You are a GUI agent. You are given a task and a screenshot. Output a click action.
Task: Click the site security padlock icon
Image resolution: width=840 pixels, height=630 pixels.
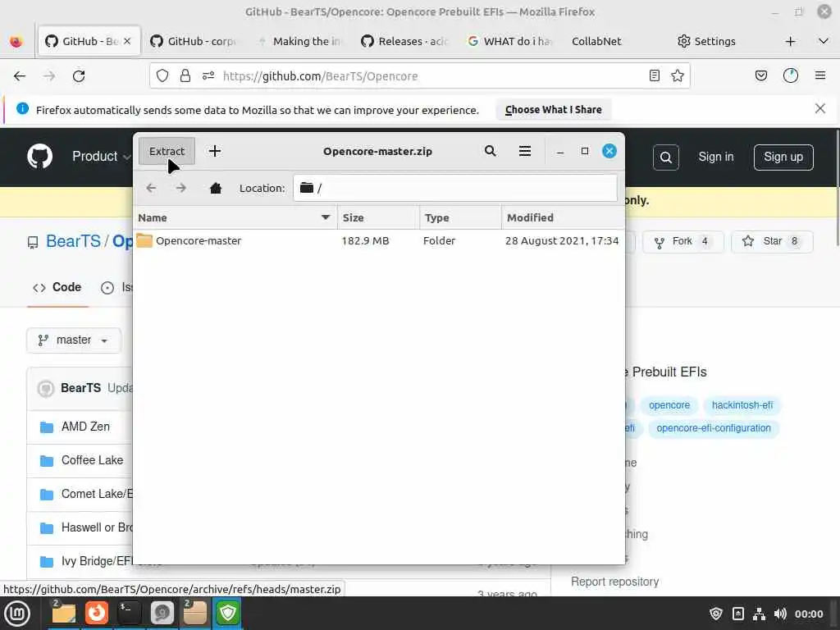coord(185,76)
